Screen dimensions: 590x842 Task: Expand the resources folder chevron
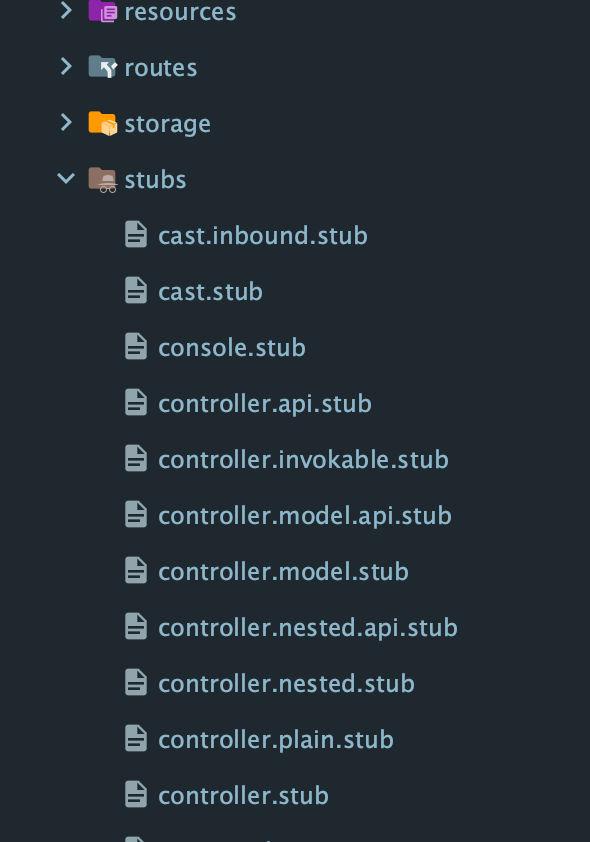(x=66, y=10)
